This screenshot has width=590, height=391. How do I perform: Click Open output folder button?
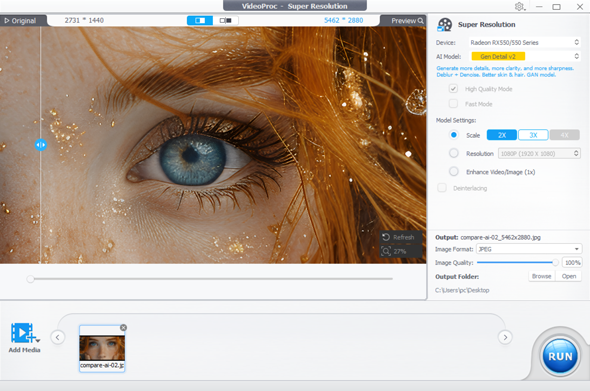(x=569, y=276)
